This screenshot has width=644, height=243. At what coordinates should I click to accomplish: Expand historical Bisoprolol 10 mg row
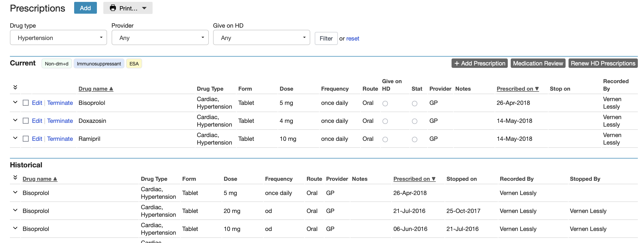click(x=15, y=228)
